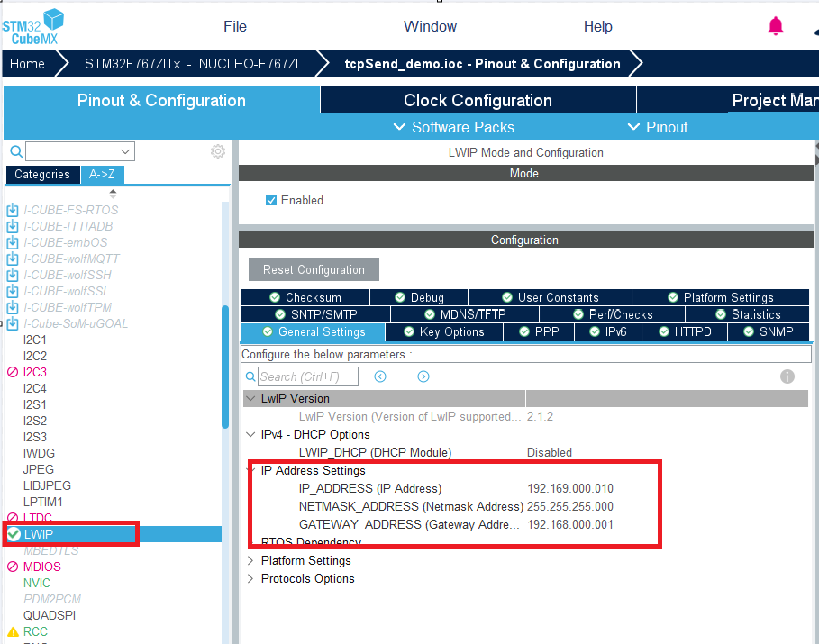The height and width of the screenshot is (644, 819).
Task: Click the download icon beside I-CUBE-wolfSSL
Action: pos(11,290)
